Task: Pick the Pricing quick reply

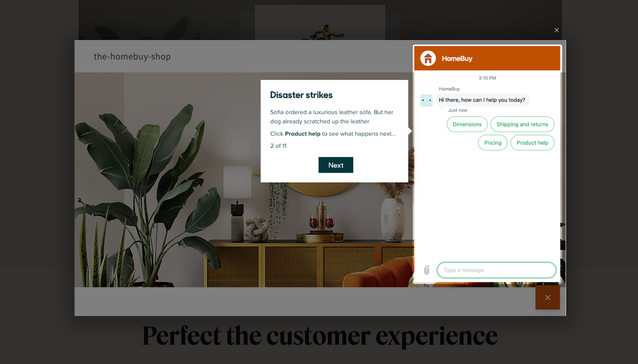Action: (x=493, y=143)
